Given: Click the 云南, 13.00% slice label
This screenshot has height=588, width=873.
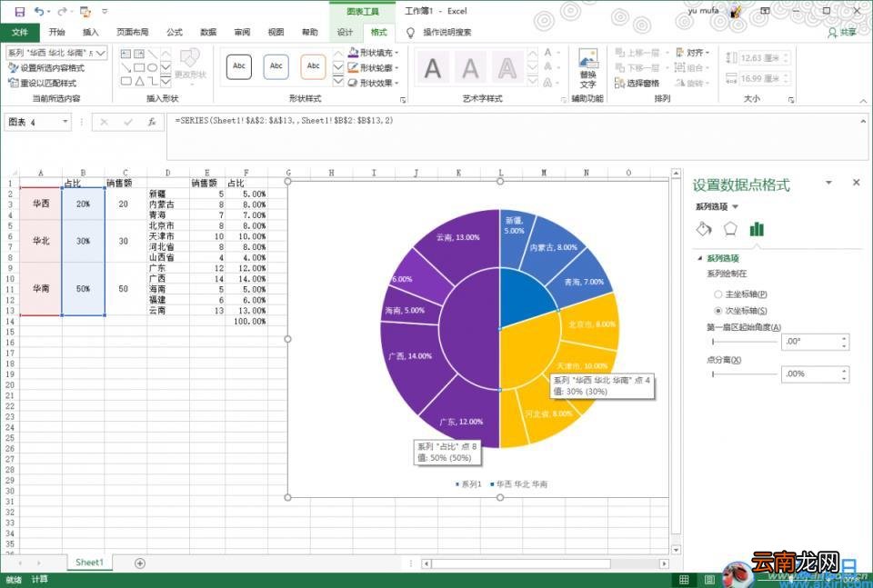Looking at the screenshot, I should (457, 237).
